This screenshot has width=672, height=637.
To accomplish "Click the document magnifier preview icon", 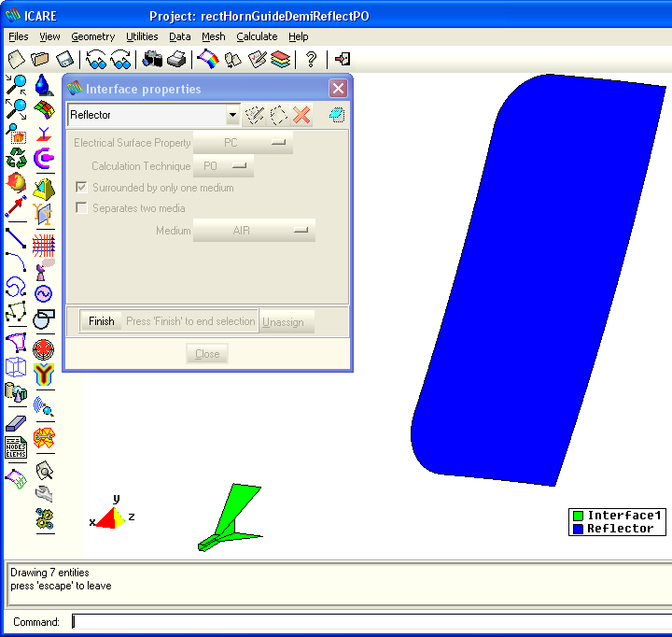I will (44, 470).
